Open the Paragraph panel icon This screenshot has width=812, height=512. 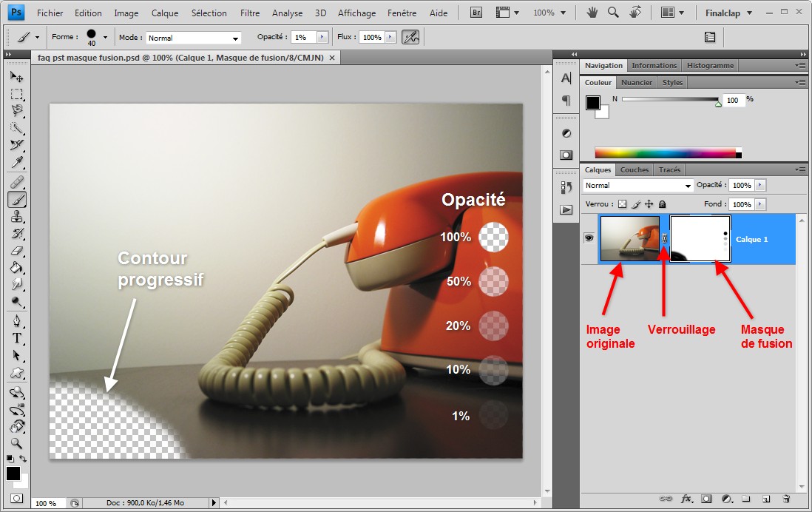pos(566,100)
